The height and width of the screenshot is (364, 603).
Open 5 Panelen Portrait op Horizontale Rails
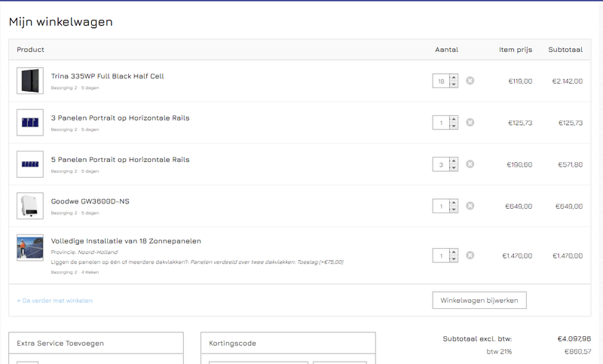[120, 160]
